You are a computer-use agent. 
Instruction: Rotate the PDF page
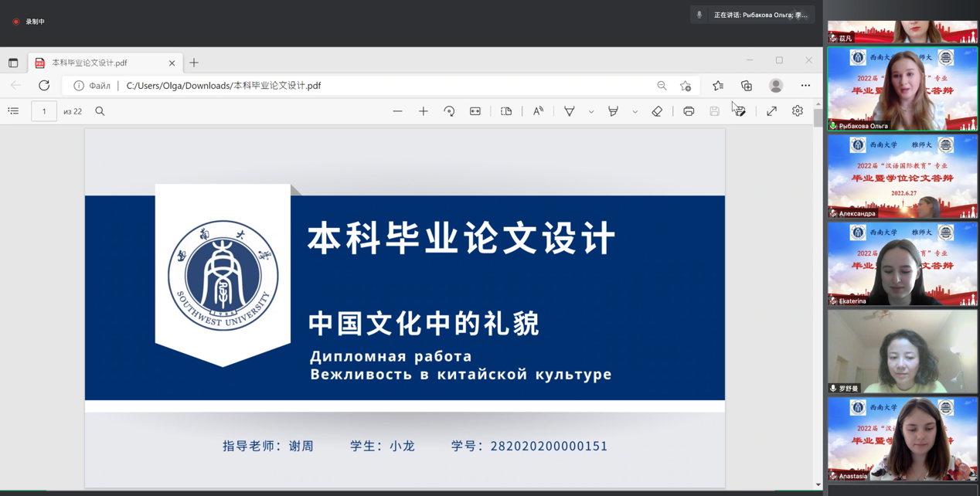pos(449,111)
